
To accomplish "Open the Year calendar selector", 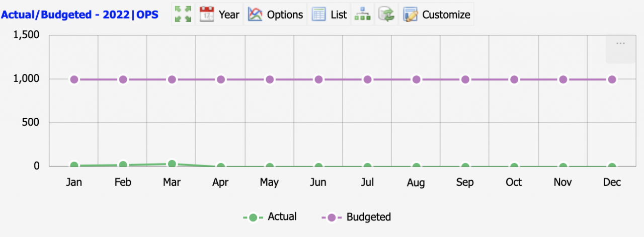I will coord(219,14).
